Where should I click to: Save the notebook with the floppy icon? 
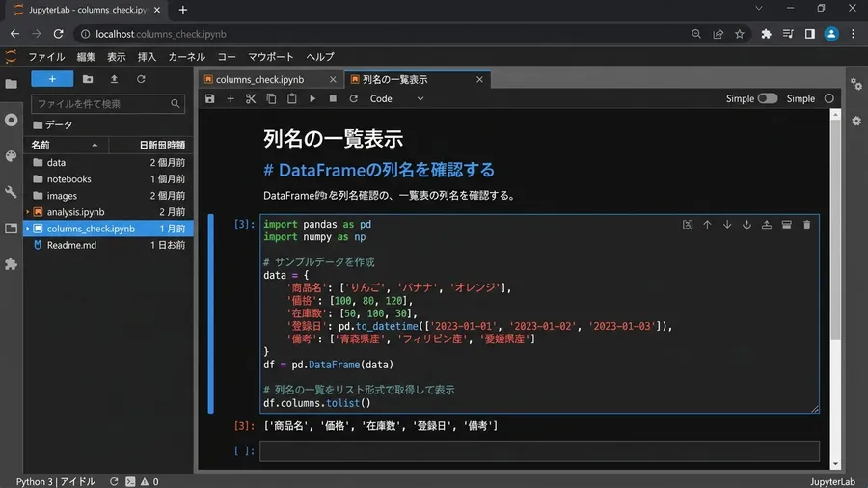pos(210,98)
